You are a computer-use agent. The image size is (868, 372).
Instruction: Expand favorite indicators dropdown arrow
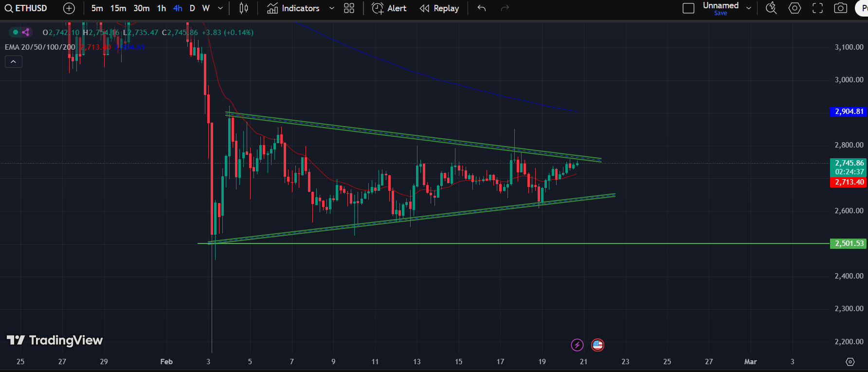coord(332,8)
